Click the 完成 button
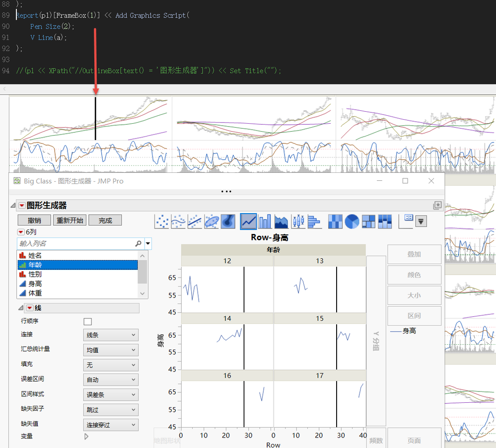Image resolution: width=496 pixels, height=448 pixels. click(x=105, y=221)
